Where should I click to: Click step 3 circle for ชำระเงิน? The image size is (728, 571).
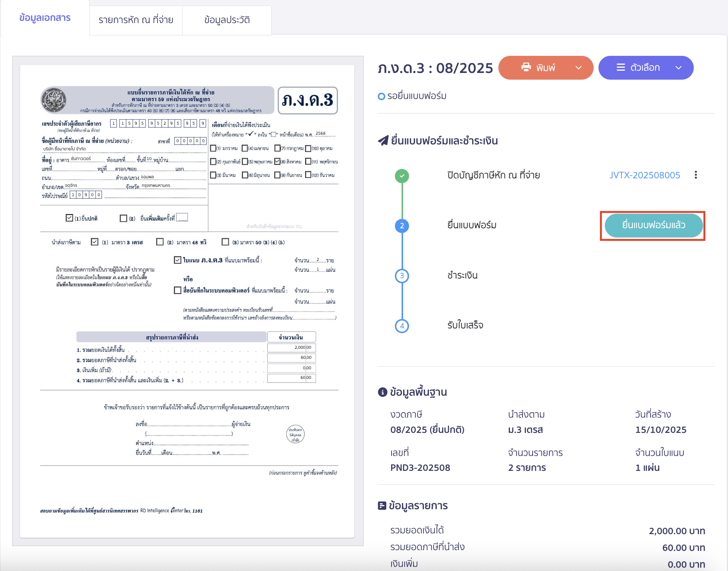coord(402,276)
